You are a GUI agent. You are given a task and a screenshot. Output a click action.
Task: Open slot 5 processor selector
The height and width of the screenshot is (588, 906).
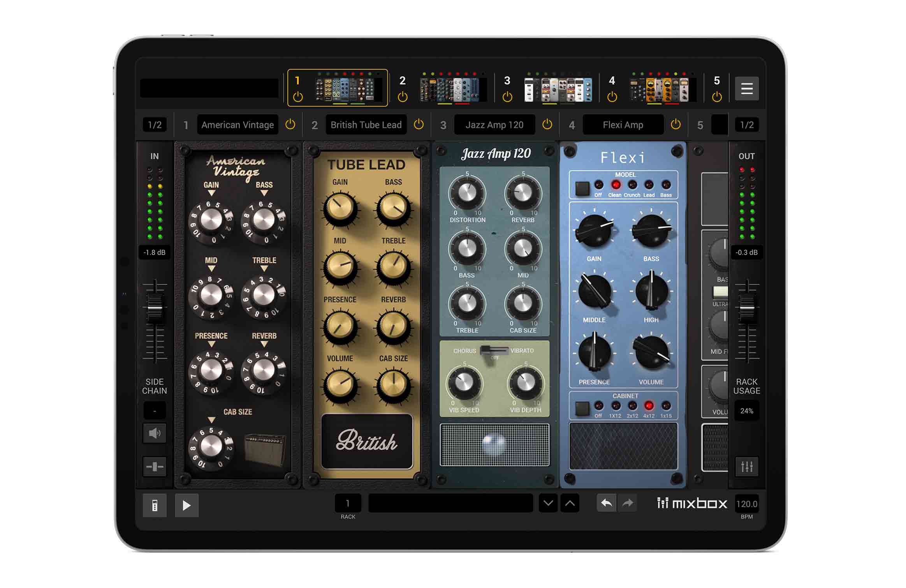(x=720, y=125)
